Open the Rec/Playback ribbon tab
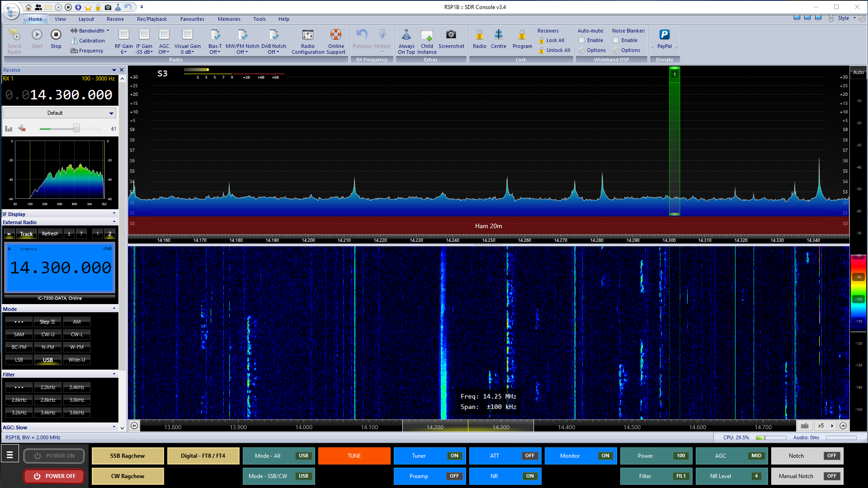 pos(151,19)
